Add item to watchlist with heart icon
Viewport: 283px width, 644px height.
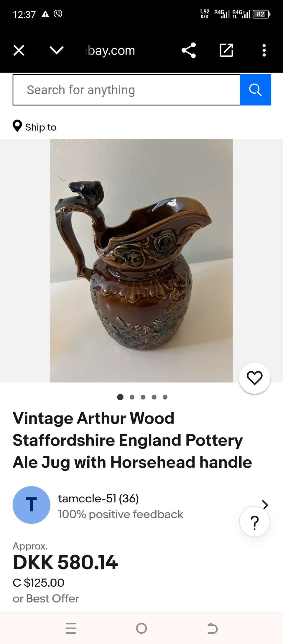click(255, 378)
